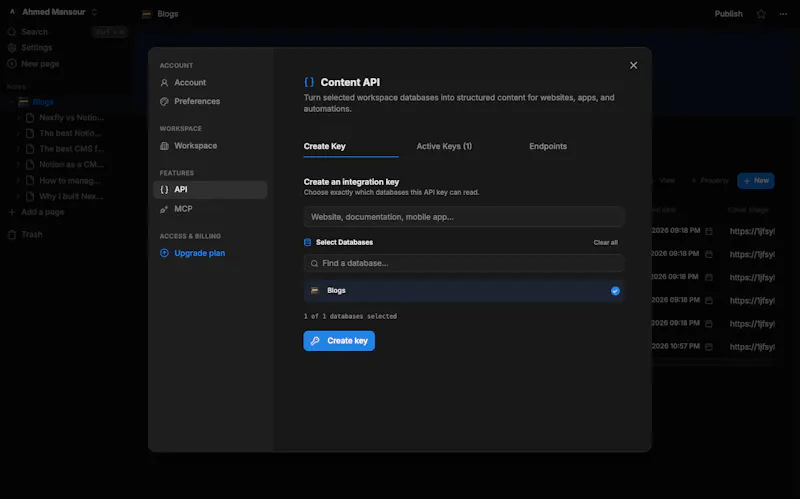Switch to Active Keys (1) tab
The height and width of the screenshot is (499, 800).
444,146
